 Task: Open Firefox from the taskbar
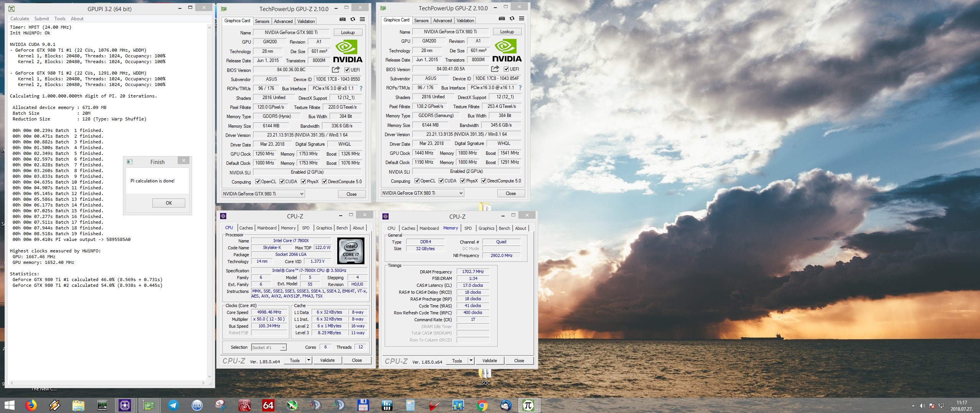point(31,405)
